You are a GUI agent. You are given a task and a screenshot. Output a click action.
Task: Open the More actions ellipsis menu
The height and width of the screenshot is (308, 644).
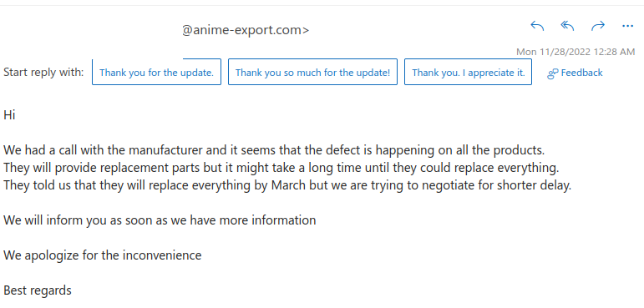(627, 26)
